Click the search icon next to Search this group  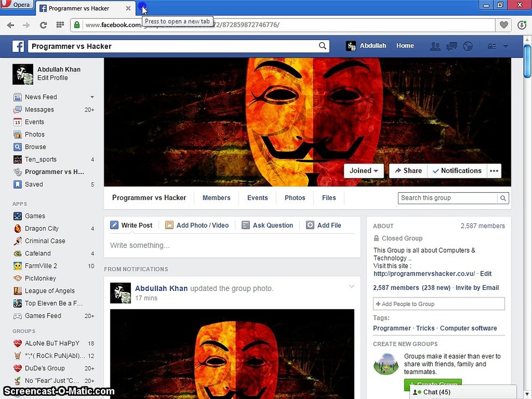point(503,198)
